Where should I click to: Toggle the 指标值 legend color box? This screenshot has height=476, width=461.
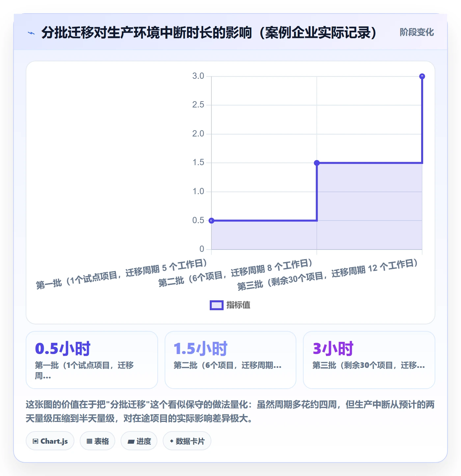(217, 305)
